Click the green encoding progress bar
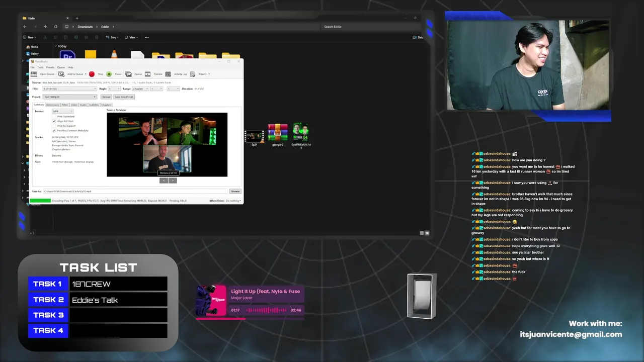This screenshot has width=644, height=362. click(x=40, y=201)
